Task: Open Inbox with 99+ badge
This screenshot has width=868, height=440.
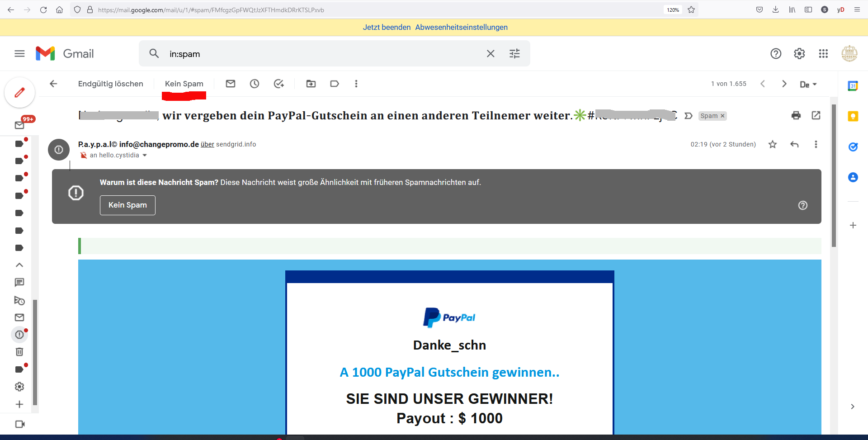Action: point(19,125)
